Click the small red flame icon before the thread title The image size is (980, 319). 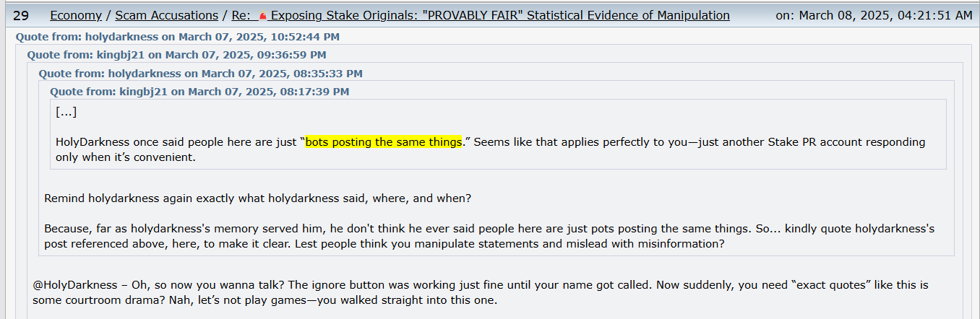tap(262, 16)
